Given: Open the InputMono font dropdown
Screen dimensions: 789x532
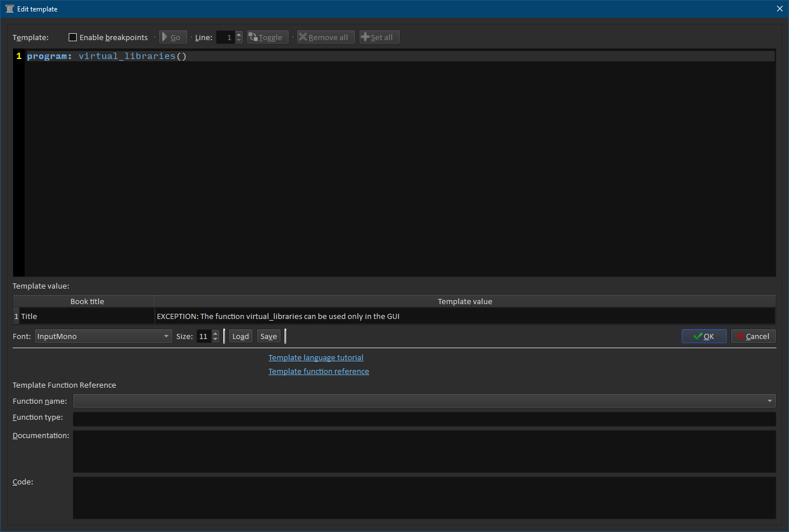Looking at the screenshot, I should pyautogui.click(x=104, y=336).
